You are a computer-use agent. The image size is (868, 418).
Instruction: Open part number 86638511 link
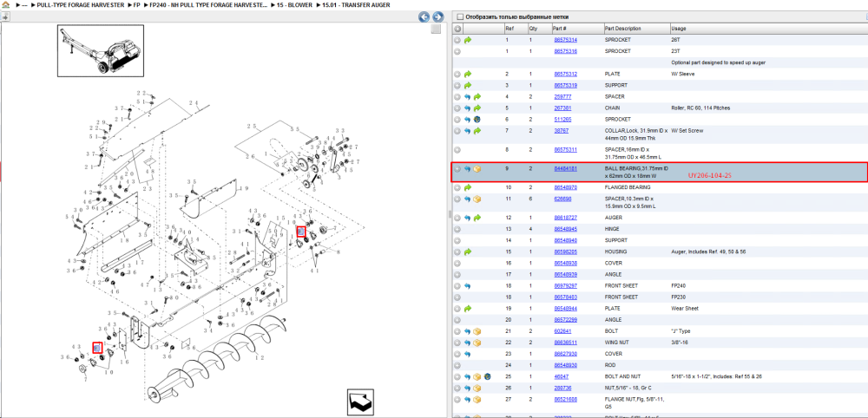tap(566, 343)
